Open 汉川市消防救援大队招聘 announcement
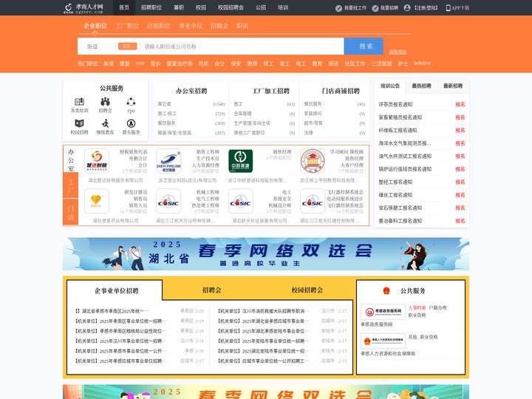Image resolution: width=532 pixels, height=399 pixels. tap(262, 311)
